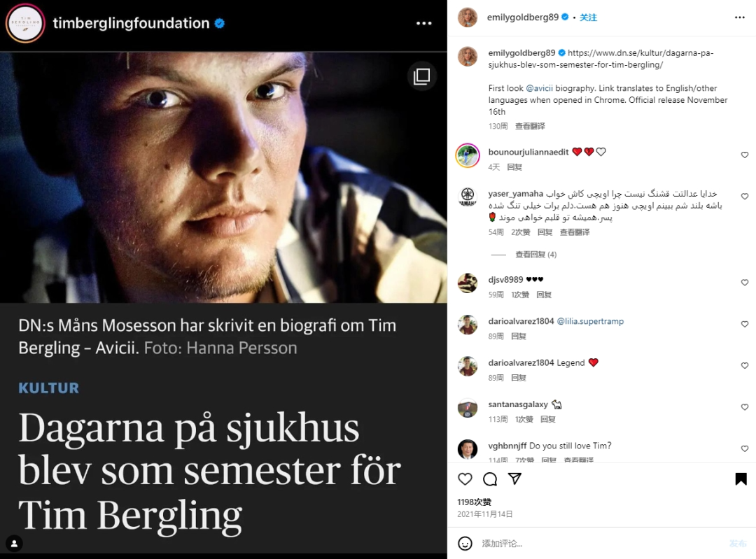The image size is (756, 559).
Task: Click the multi-image carousel icon on photo
Action: coord(422,76)
